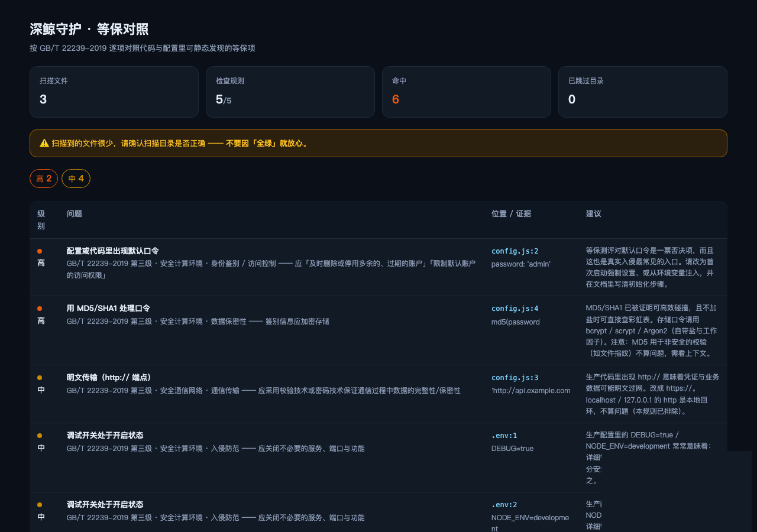This screenshot has height=532, width=757.
Task: Click the evidence text password: 'admin'
Action: pos(521,264)
